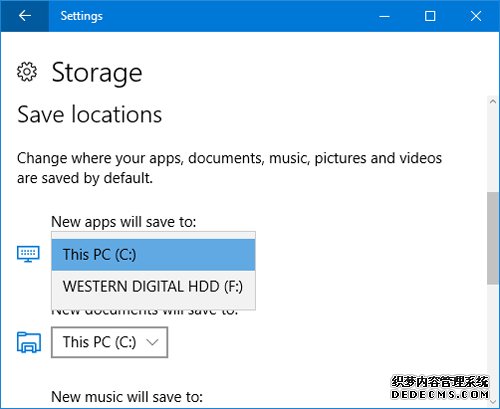Click the vertical scrollbar thumb
500x409 pixels.
tap(493, 238)
